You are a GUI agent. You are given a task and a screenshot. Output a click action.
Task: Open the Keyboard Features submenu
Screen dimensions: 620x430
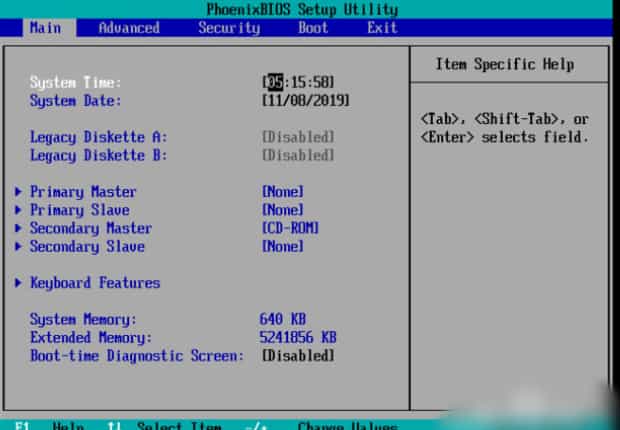95,283
